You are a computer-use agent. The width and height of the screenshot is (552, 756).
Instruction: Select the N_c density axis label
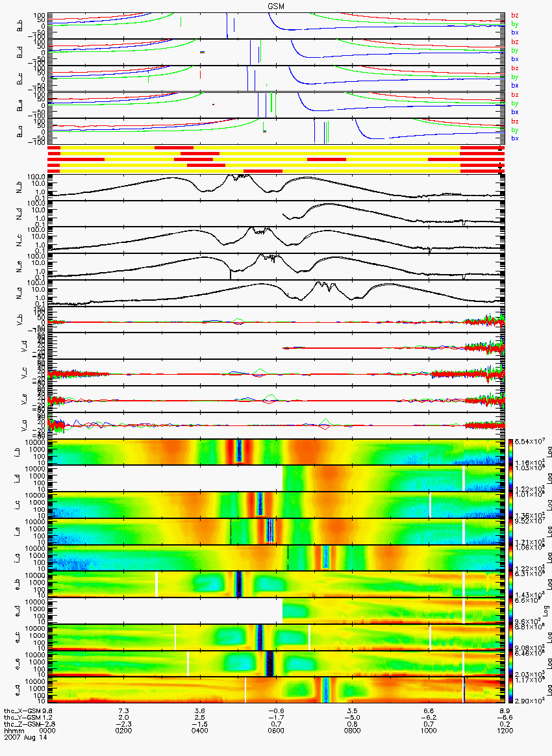[x=19, y=240]
